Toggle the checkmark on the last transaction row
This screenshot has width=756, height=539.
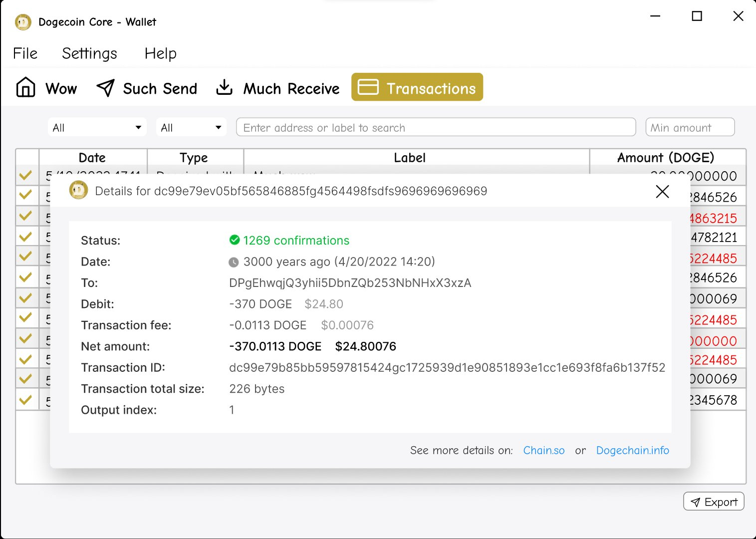click(26, 399)
